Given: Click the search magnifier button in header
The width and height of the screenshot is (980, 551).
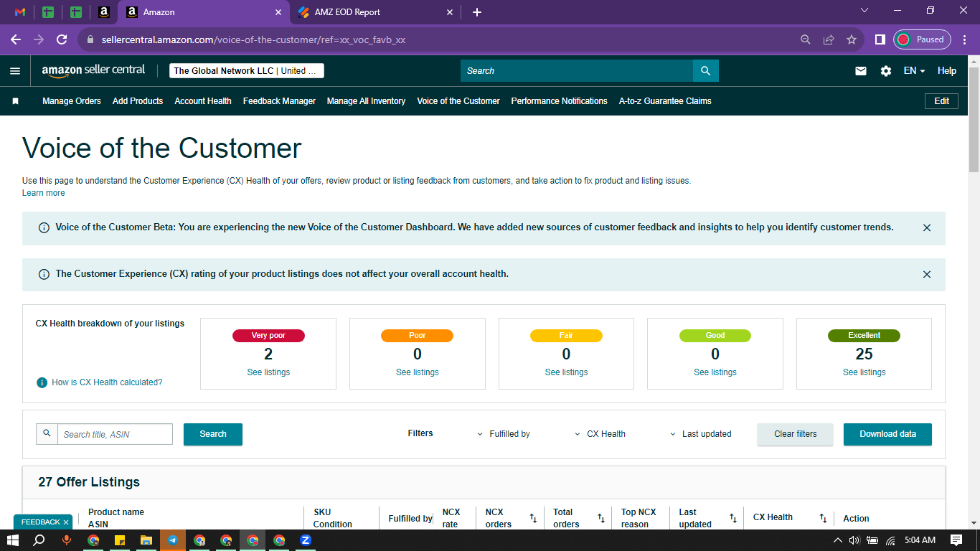Looking at the screenshot, I should coord(705,71).
